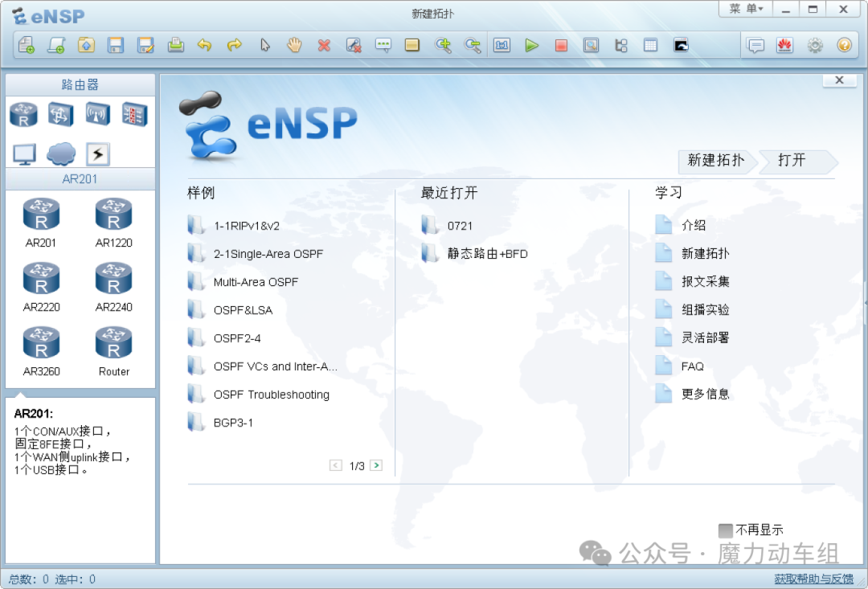Select the AR1220 router device
This screenshot has width=868, height=589.
(113, 223)
